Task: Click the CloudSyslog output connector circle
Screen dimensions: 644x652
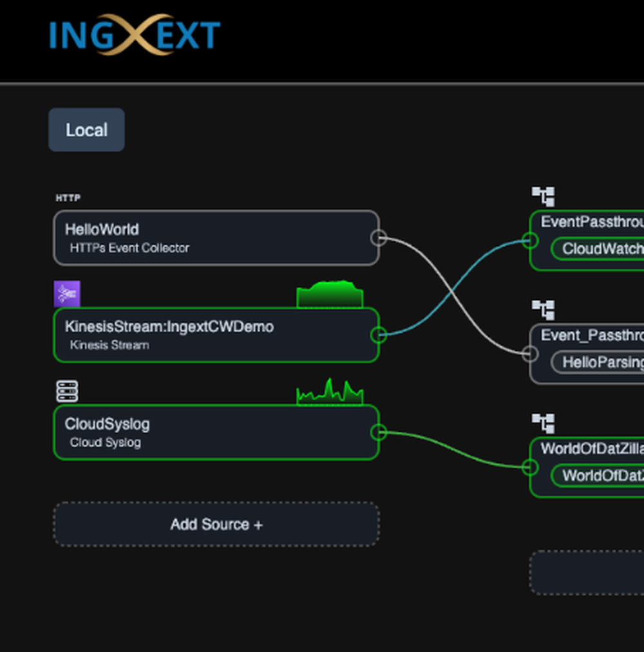Action: 379,432
